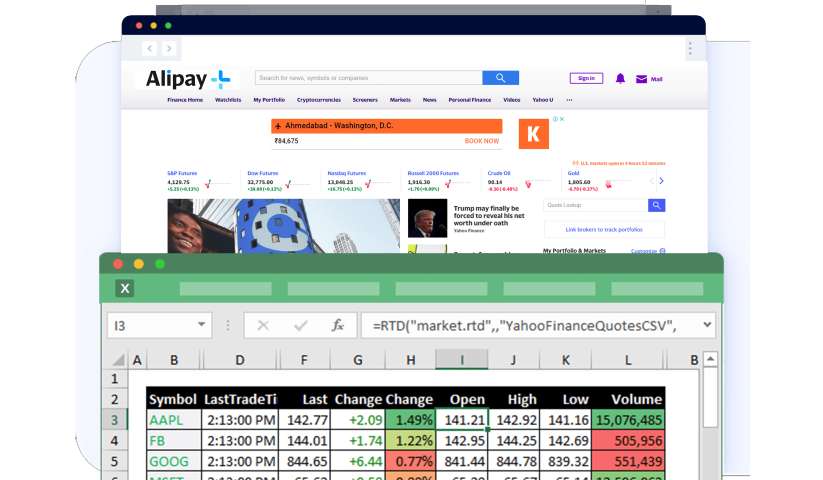
Task: Click the blue search magnifier button
Action: (x=501, y=78)
